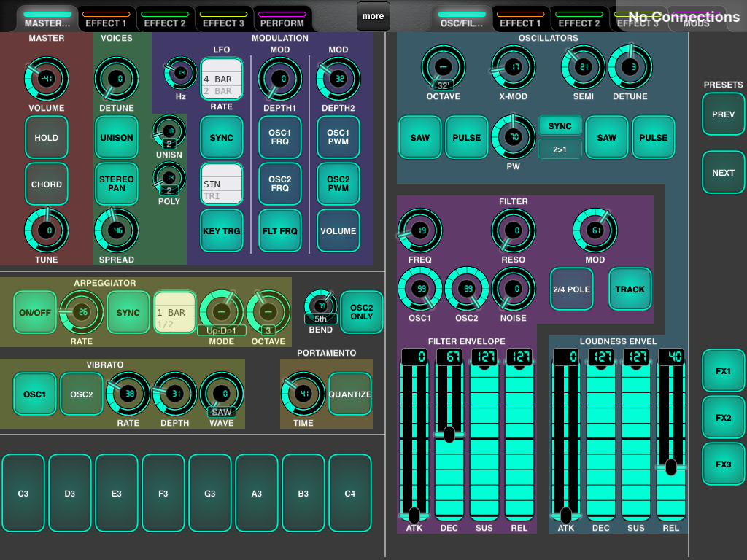The image size is (747, 560).
Task: Click the arpeggiator OCTAVE selector knob
Action: 268,312
